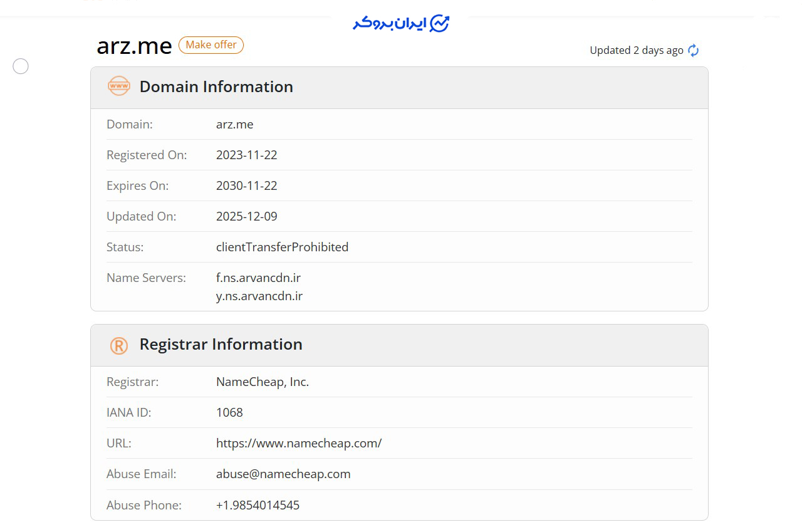Click the abuse@namecheap.com email address
The image size is (802, 532).
[x=283, y=474]
